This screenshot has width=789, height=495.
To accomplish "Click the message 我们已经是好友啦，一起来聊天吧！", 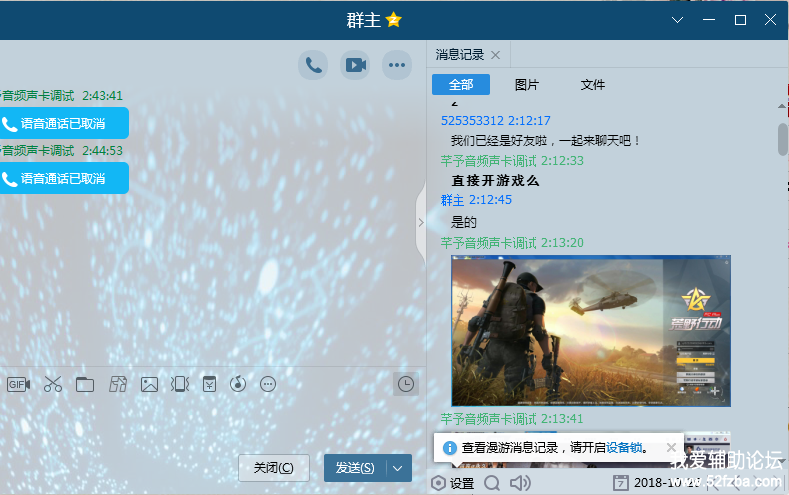I will 546,141.
